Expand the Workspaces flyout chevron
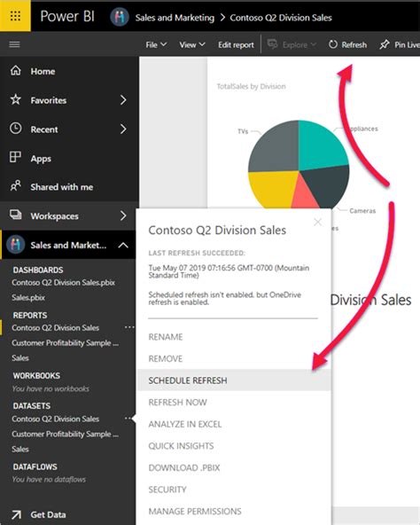 (123, 215)
